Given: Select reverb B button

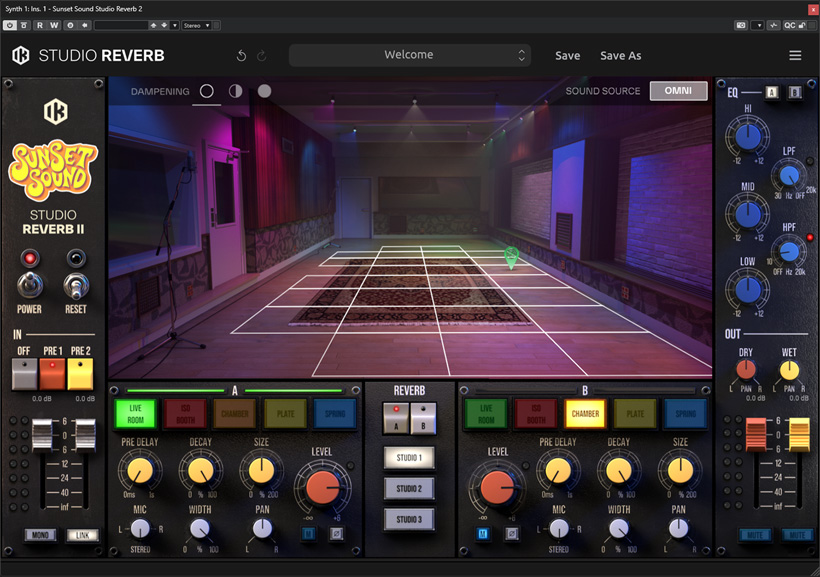Looking at the screenshot, I should [x=423, y=418].
